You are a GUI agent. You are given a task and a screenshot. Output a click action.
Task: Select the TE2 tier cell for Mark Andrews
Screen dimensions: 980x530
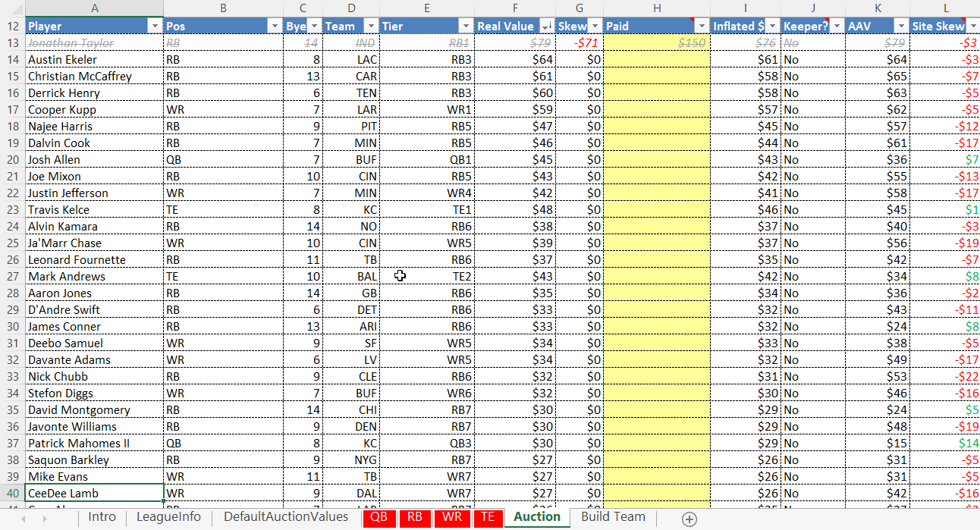click(x=427, y=276)
